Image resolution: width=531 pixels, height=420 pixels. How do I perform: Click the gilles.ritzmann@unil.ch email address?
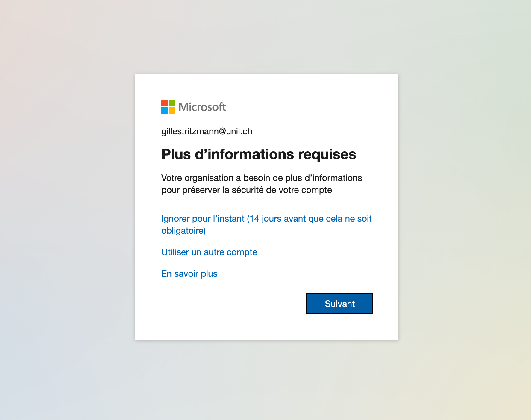tap(207, 131)
